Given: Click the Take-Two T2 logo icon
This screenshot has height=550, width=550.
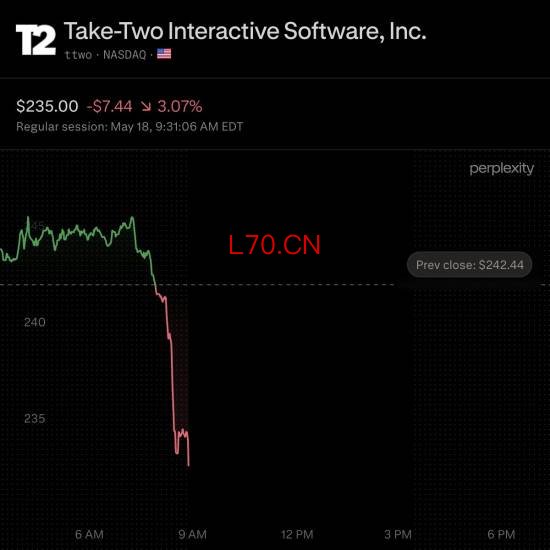Looking at the screenshot, I should tap(36, 40).
